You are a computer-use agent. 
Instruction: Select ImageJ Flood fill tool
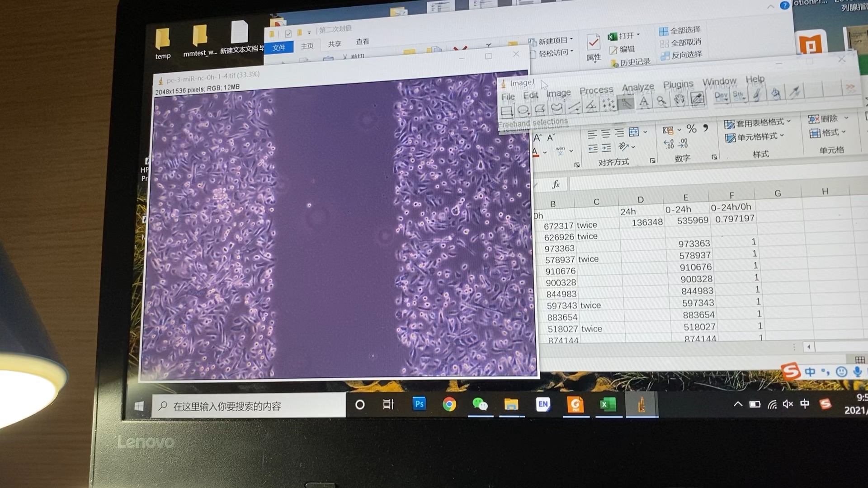tap(776, 93)
